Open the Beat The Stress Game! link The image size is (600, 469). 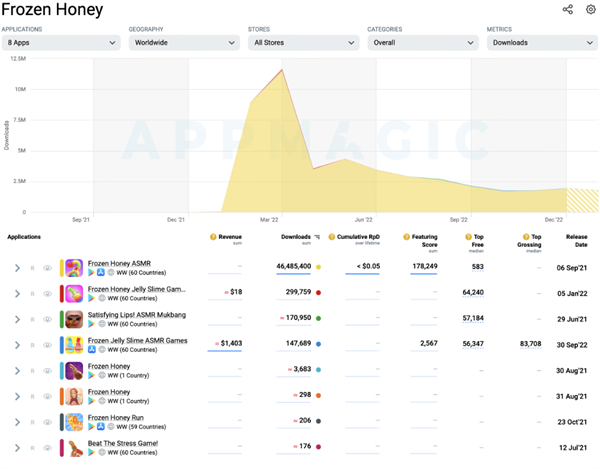click(123, 443)
